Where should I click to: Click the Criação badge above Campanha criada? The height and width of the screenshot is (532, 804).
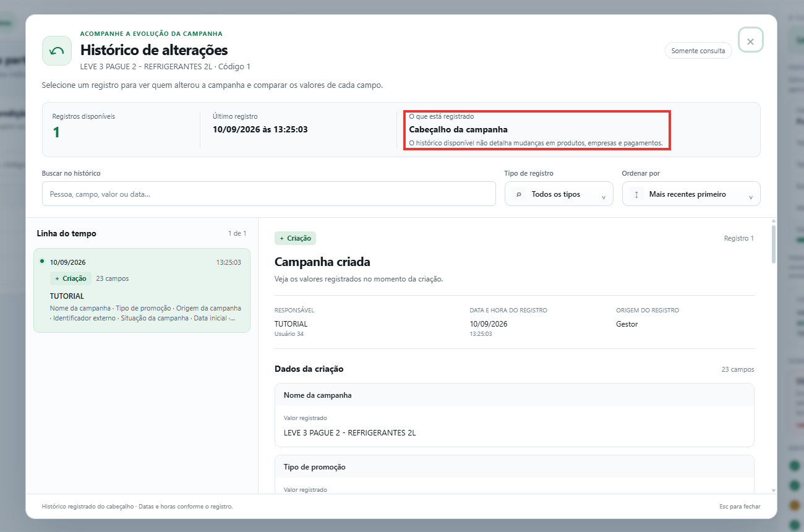click(x=296, y=238)
